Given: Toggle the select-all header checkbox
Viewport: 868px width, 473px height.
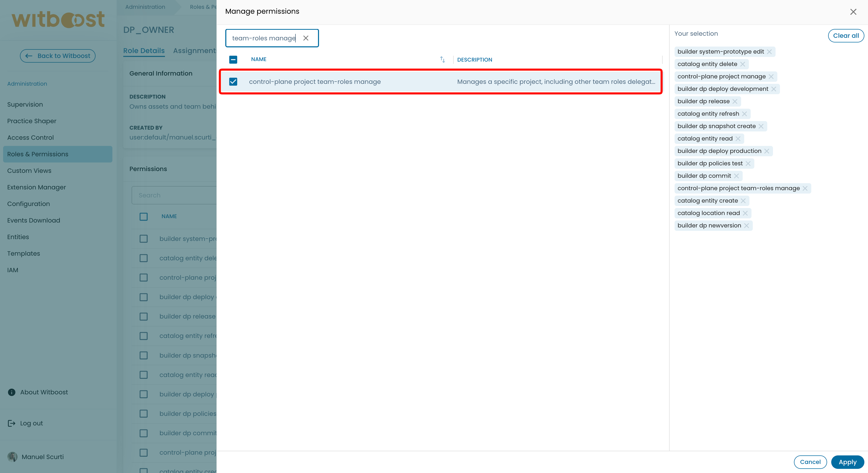Looking at the screenshot, I should 233,60.
